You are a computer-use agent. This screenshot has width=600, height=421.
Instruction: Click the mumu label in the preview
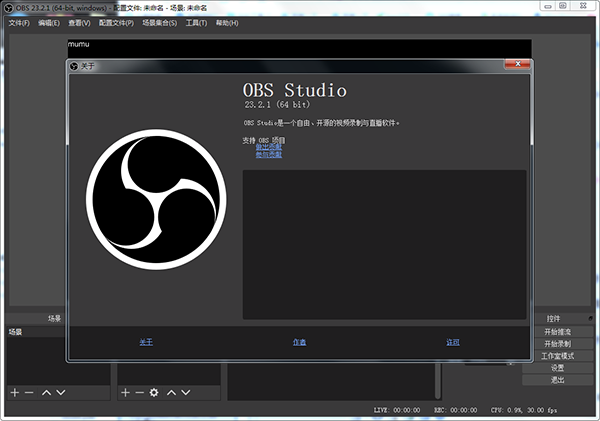coord(78,44)
